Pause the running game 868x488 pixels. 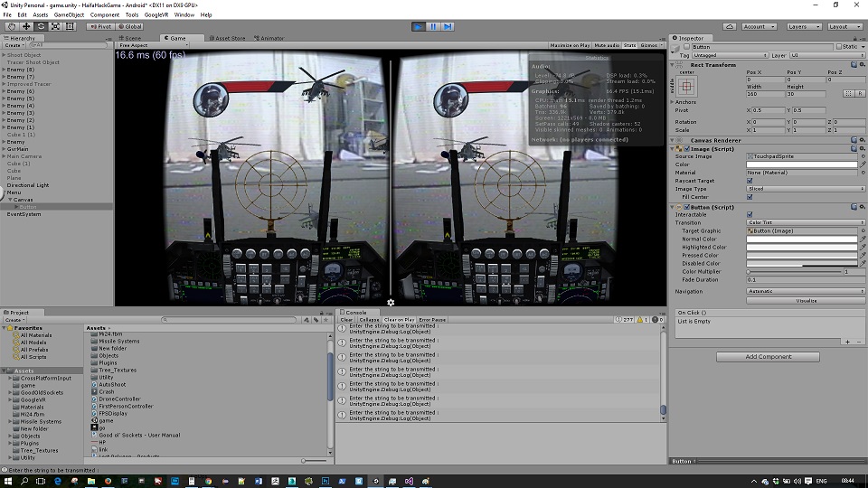click(434, 26)
